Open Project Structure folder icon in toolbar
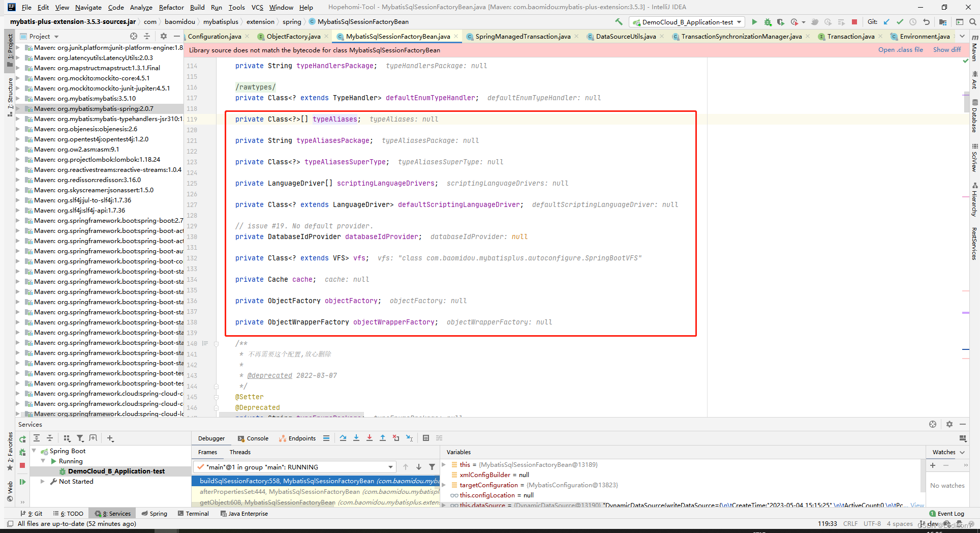The height and width of the screenshot is (533, 980). pyautogui.click(x=943, y=22)
